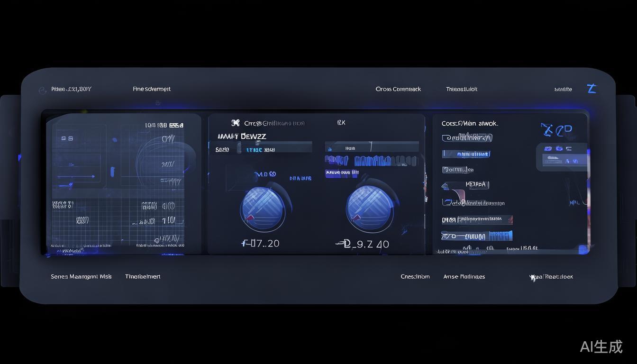Screen dimensions: 637x364
Task: Click the blue highlighted bar in the right panel list
Action: click(466, 154)
